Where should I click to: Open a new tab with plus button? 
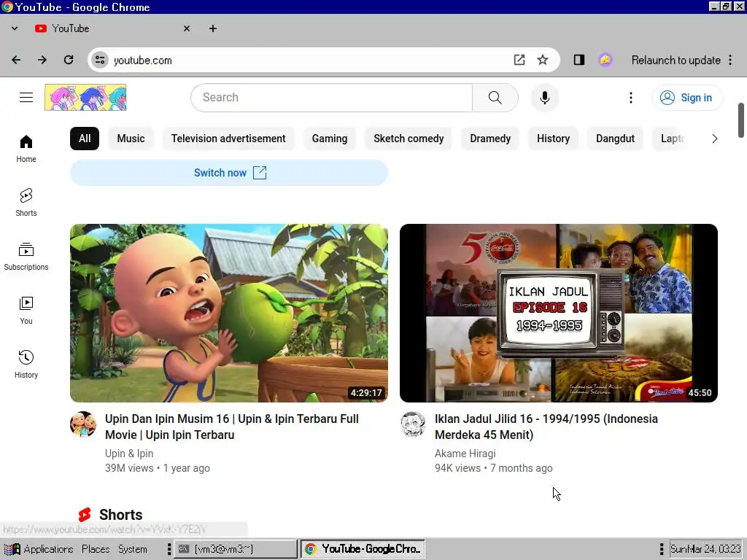(x=213, y=28)
